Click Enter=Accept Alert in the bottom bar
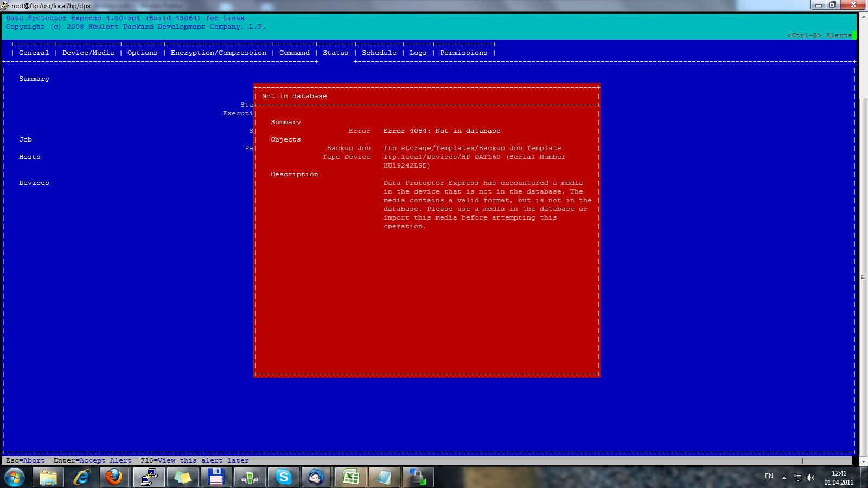868x488 pixels. 93,460
